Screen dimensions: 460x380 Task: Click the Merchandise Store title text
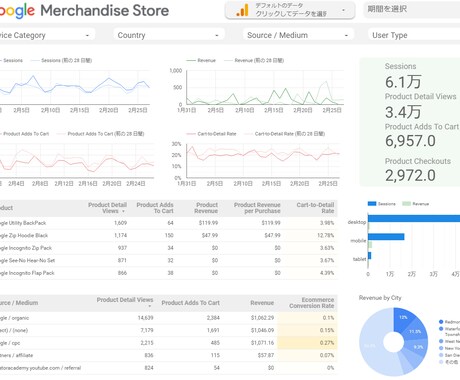(105, 11)
